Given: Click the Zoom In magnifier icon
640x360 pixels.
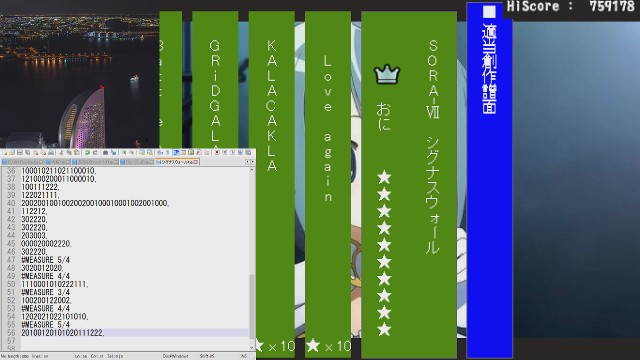Looking at the screenshot, I should [124, 153].
